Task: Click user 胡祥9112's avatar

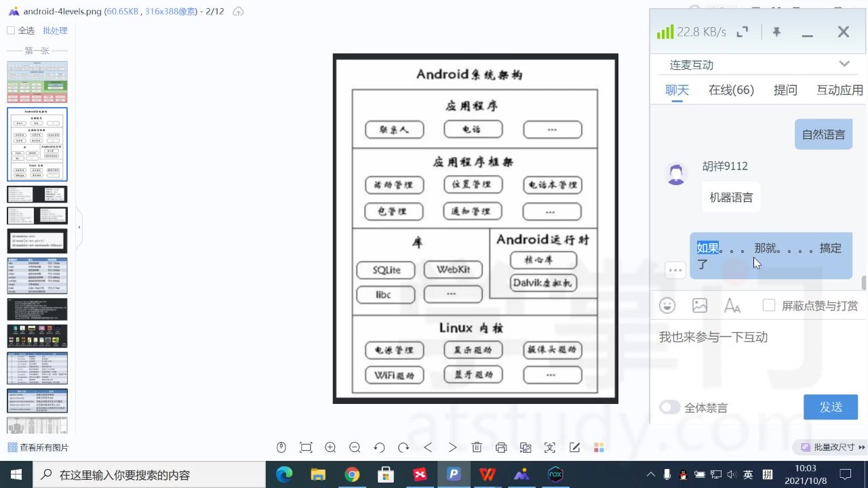Action: (675, 174)
